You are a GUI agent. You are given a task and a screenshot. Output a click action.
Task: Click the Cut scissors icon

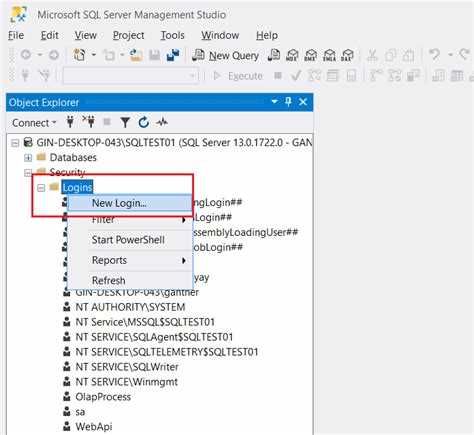tap(372, 55)
